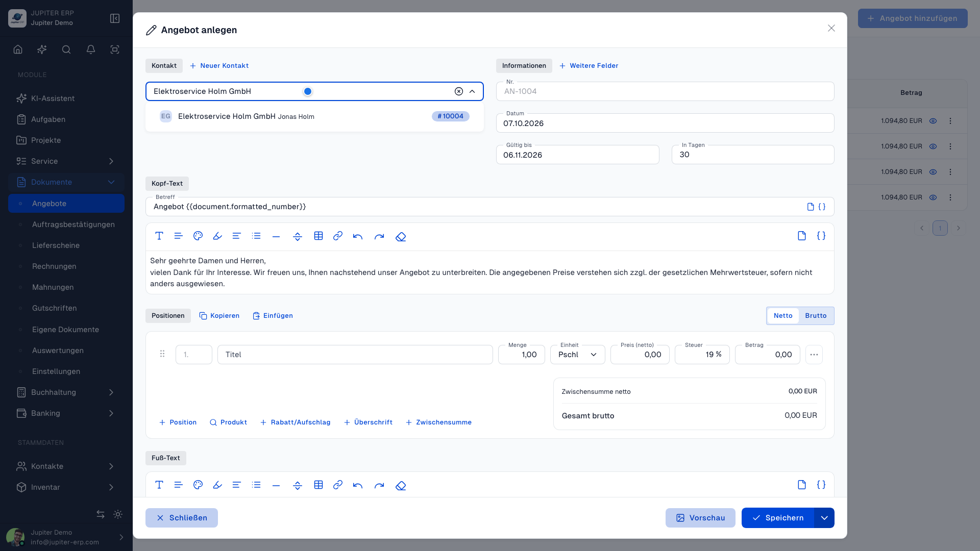The height and width of the screenshot is (551, 980).
Task: Open the position row three-dots menu
Action: pos(814,355)
